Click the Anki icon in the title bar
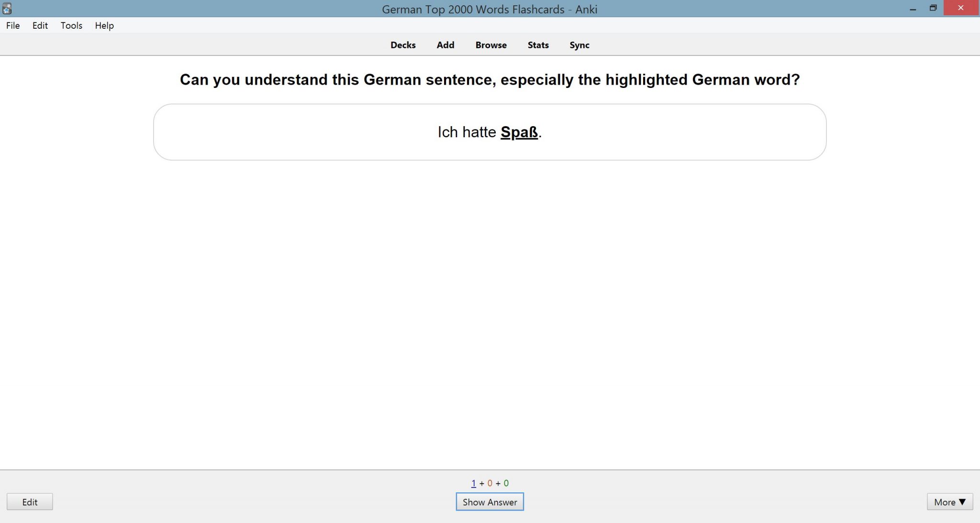This screenshot has width=980, height=523. click(x=6, y=8)
